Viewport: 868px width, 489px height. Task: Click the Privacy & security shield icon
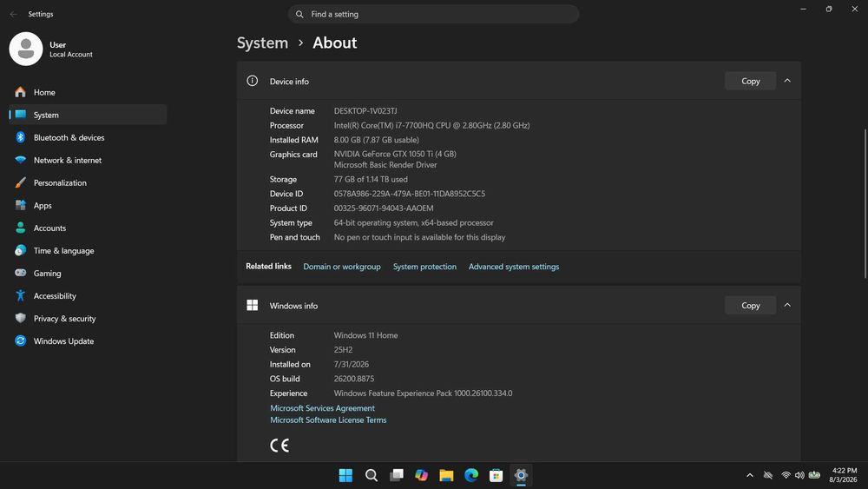pyautogui.click(x=21, y=319)
